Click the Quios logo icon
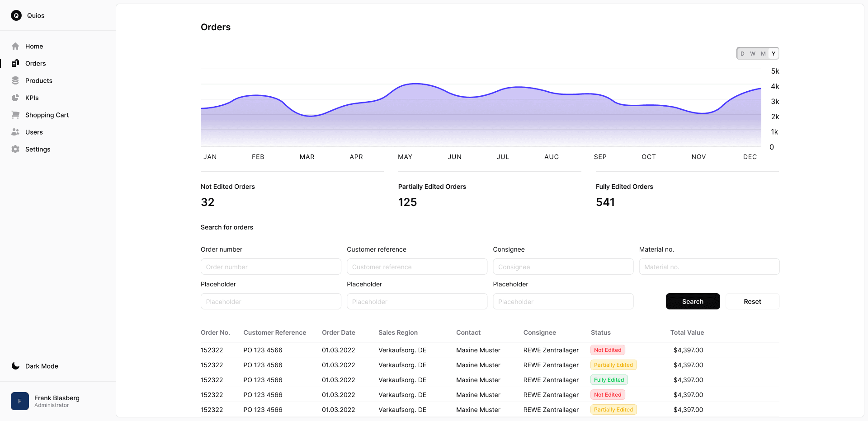This screenshot has height=421, width=868. coord(17,15)
